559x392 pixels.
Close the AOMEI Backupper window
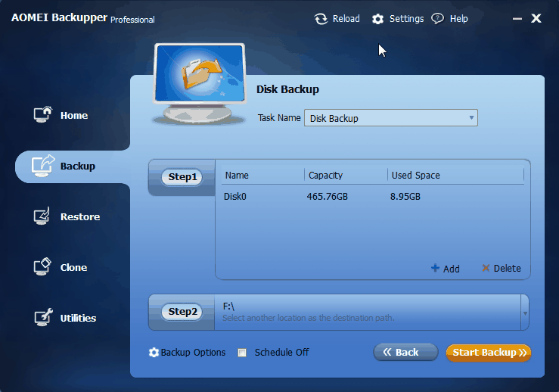(536, 19)
